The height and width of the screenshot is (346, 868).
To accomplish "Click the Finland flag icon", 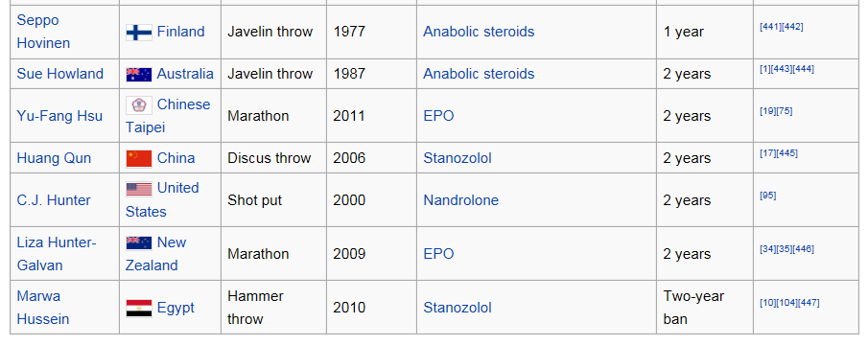I will coord(138,33).
